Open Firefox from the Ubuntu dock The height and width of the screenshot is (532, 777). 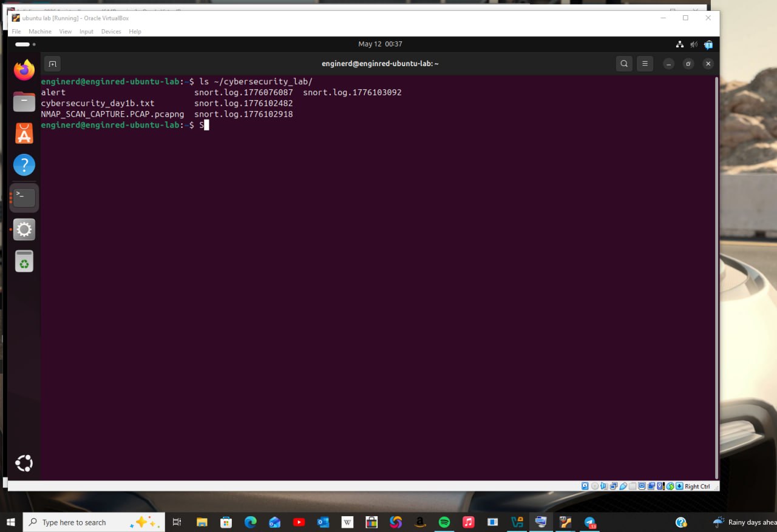point(24,70)
